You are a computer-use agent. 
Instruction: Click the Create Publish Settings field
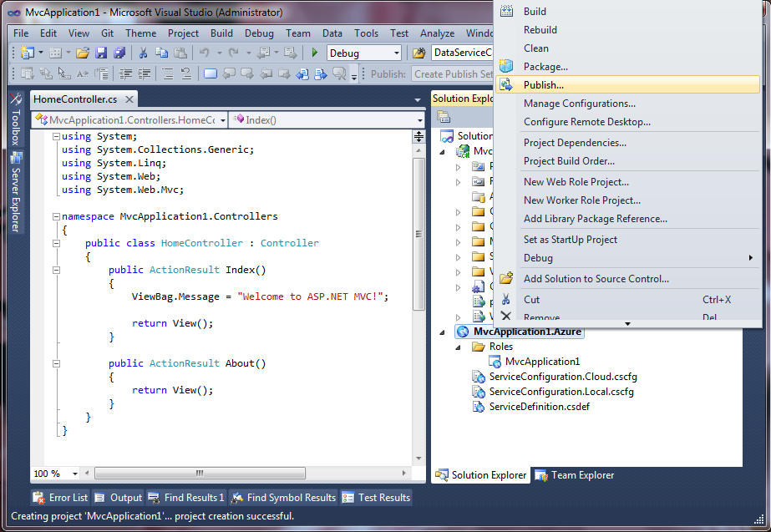click(453, 74)
